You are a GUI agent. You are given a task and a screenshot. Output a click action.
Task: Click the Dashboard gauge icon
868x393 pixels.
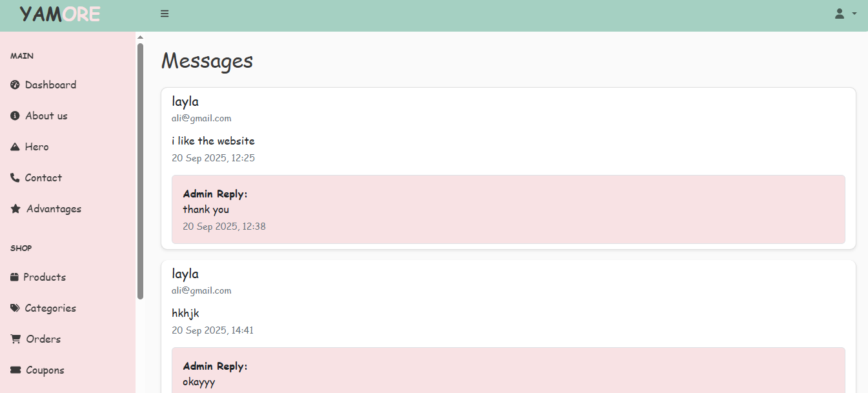coord(15,85)
